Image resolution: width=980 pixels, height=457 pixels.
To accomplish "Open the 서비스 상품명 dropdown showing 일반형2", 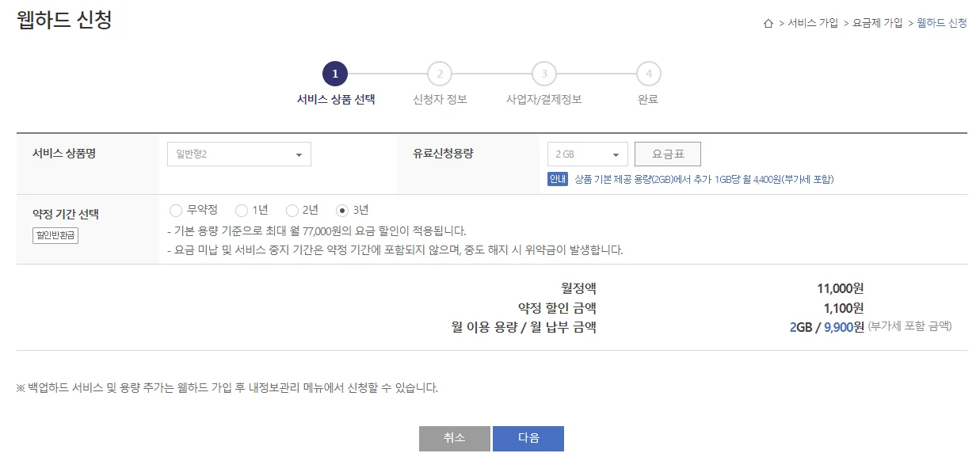I will (238, 154).
